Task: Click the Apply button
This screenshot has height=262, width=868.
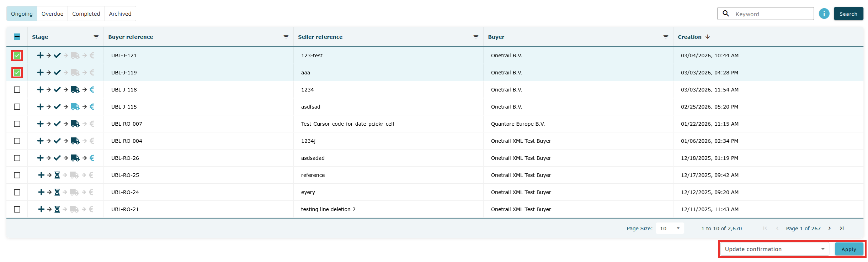Action: [849, 249]
